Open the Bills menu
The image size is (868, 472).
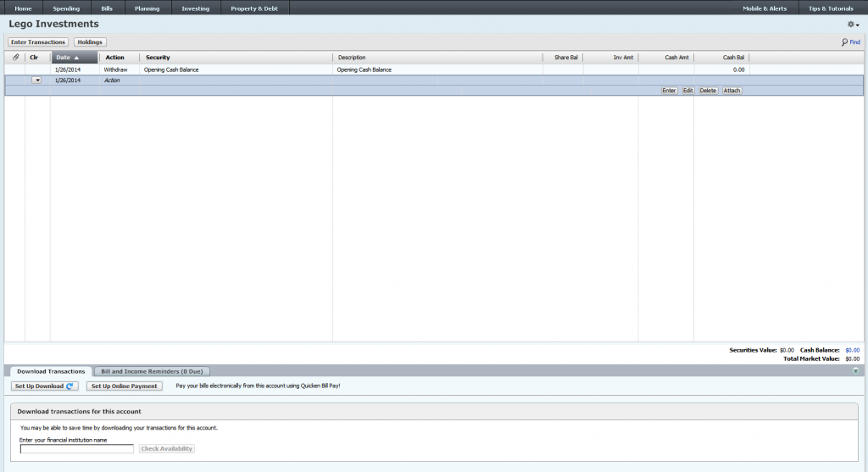coord(107,8)
